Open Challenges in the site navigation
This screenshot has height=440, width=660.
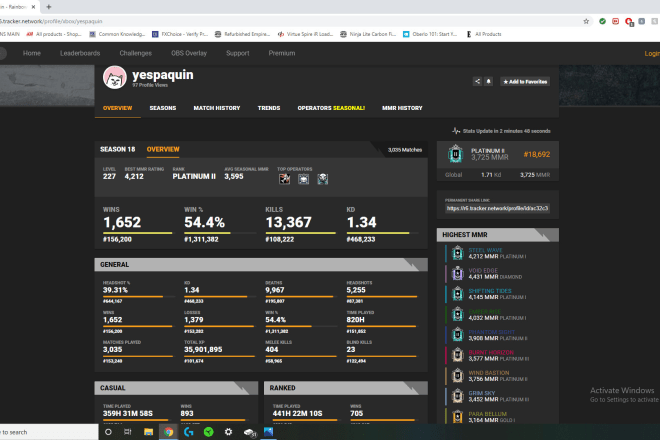click(136, 53)
